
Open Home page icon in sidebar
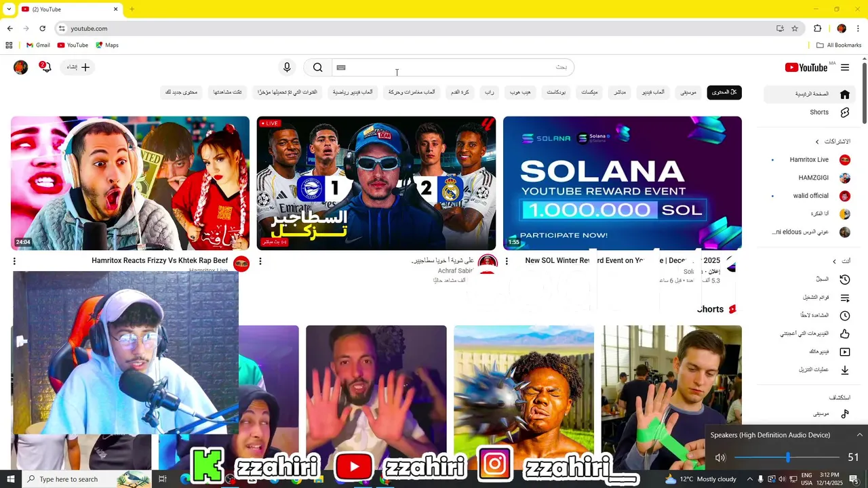point(845,94)
